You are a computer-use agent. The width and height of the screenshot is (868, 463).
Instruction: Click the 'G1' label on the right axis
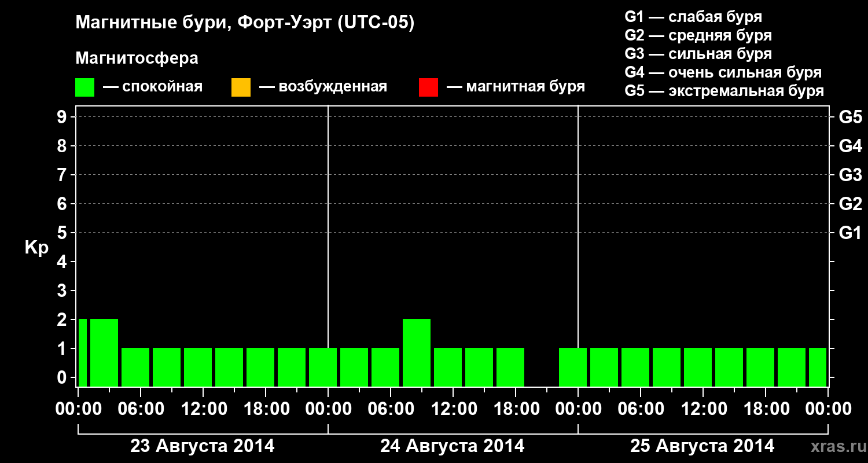(850, 233)
